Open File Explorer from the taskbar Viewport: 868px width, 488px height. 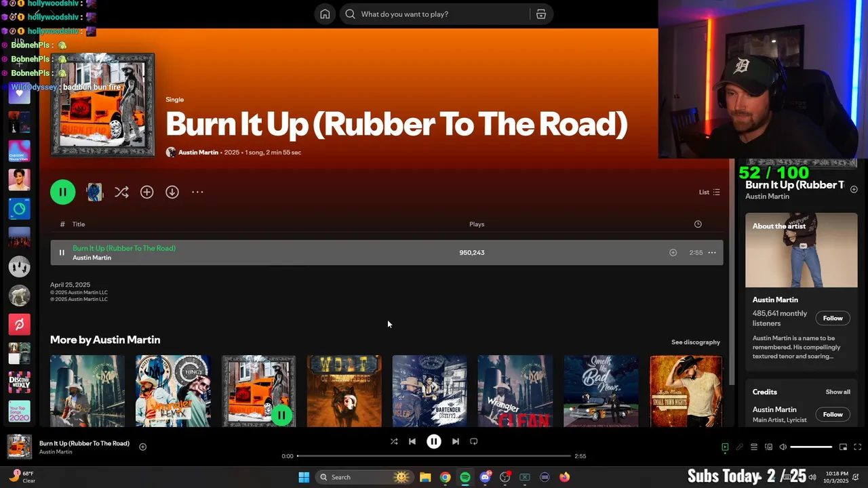(425, 477)
